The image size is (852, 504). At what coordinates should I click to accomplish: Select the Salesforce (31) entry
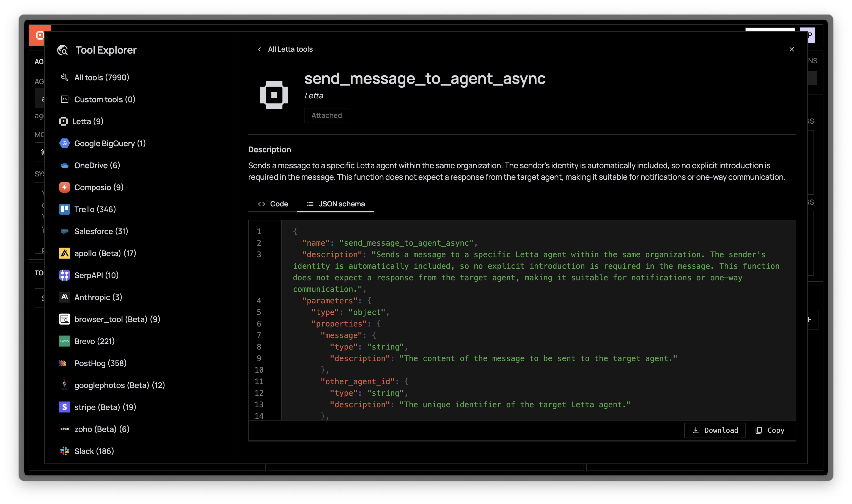click(x=101, y=231)
